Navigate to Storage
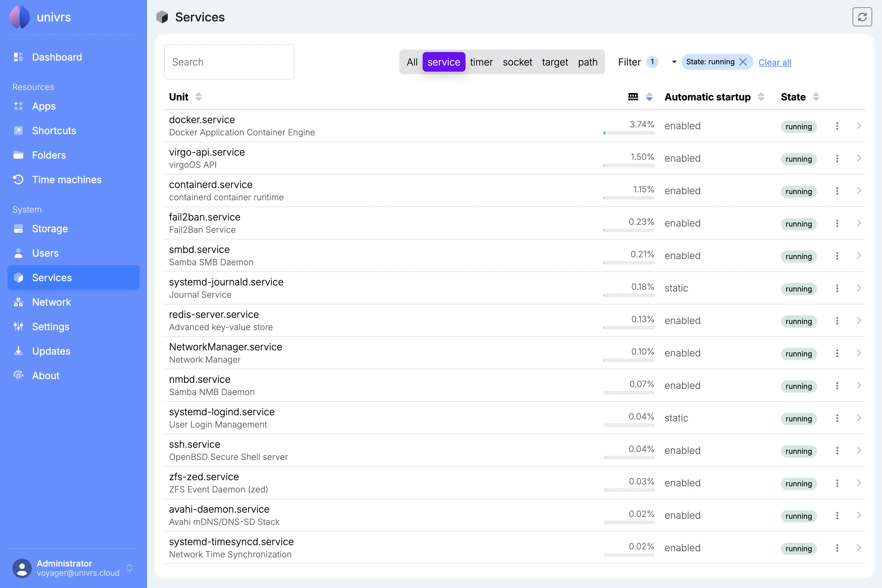Image resolution: width=882 pixels, height=588 pixels. [73, 228]
